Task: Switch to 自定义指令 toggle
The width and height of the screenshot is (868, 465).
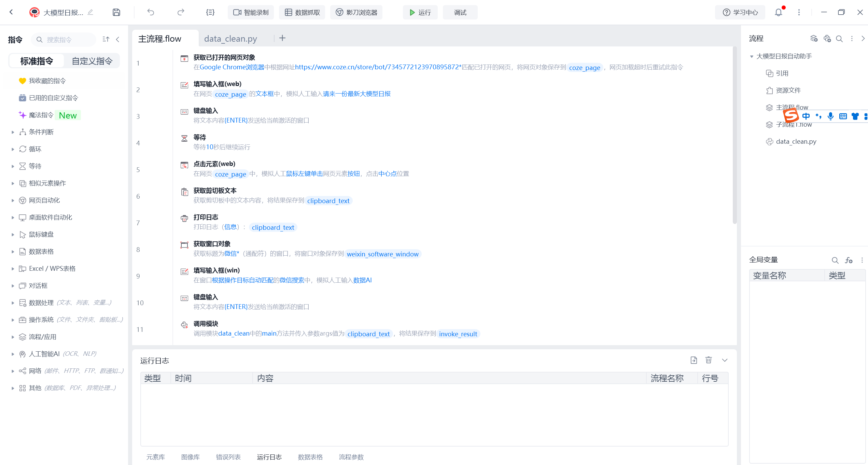Action: (92, 61)
